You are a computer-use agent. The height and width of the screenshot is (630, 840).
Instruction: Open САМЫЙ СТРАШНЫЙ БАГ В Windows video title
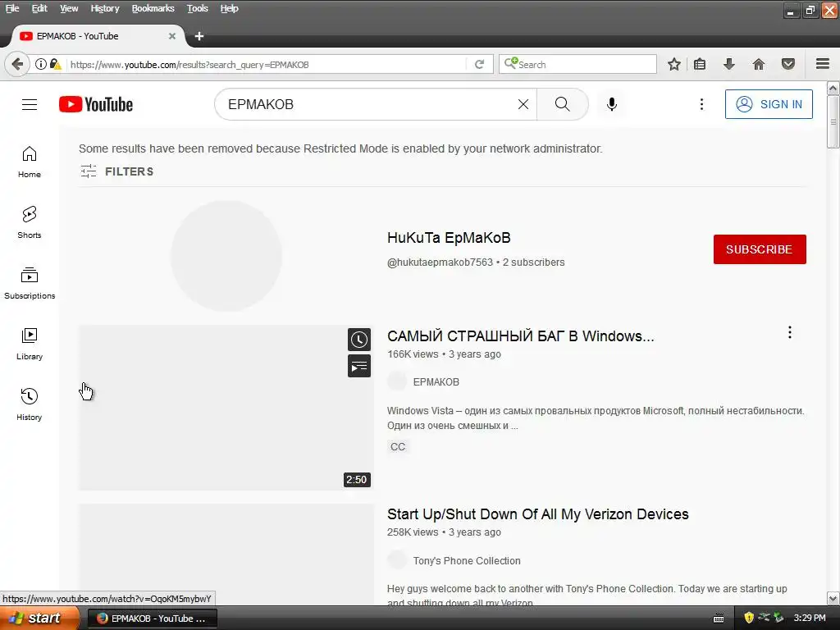pos(521,336)
